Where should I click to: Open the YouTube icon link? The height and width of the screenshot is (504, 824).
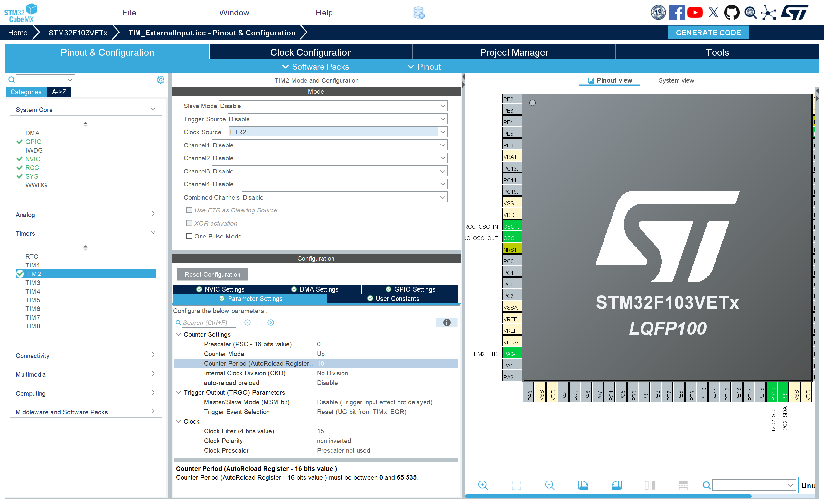[695, 13]
